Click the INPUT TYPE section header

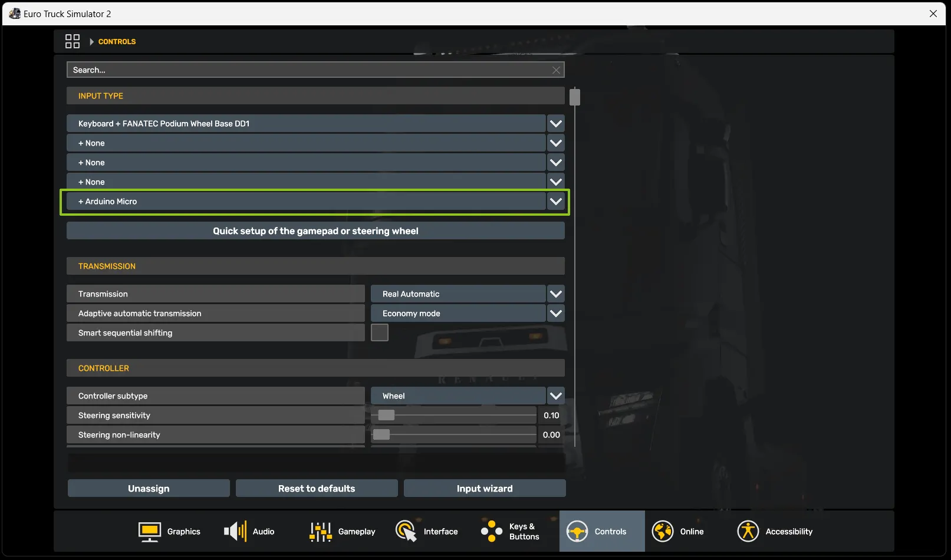click(x=315, y=96)
